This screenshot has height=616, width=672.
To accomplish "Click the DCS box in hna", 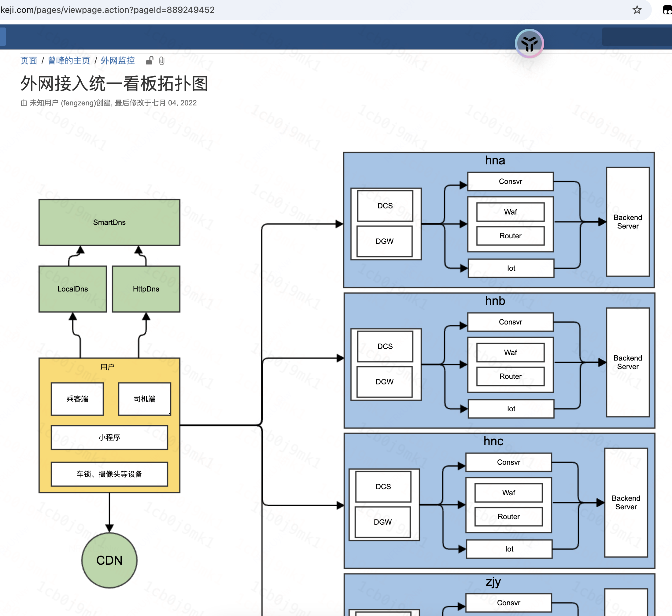I will 385,206.
